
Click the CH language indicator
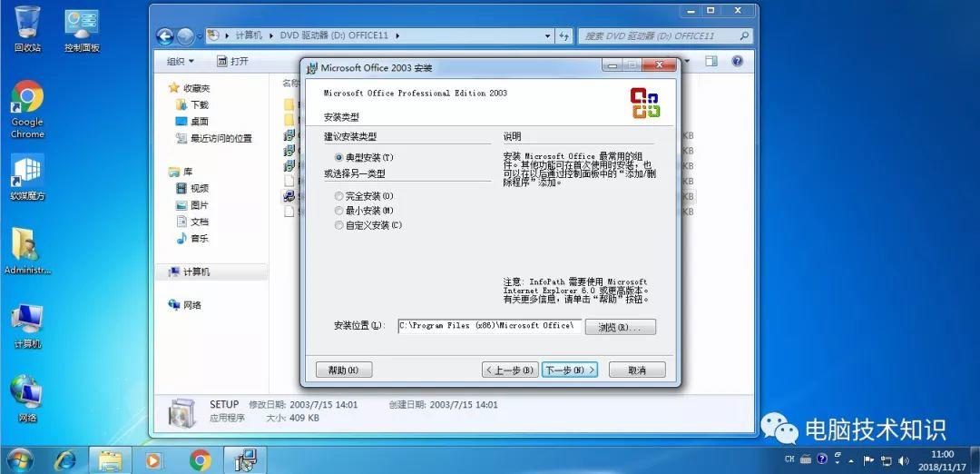790,459
